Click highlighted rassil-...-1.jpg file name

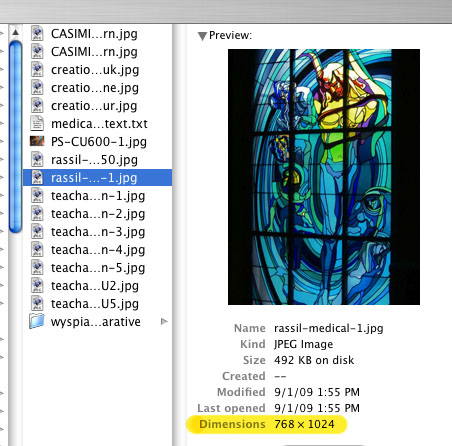click(94, 178)
